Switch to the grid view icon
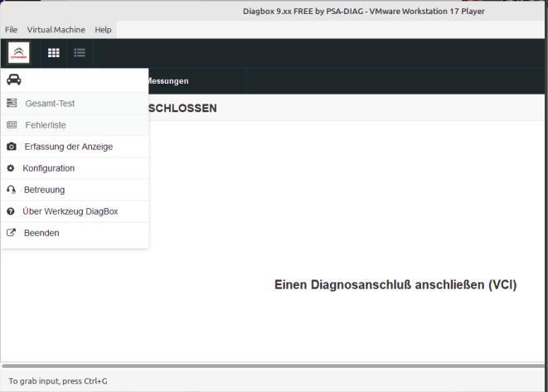Viewport: 548px width, 392px height. click(53, 53)
